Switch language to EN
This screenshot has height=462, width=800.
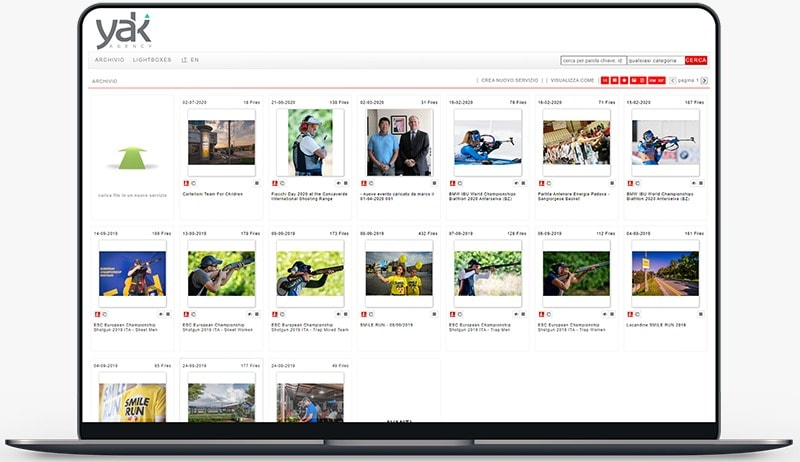click(194, 60)
